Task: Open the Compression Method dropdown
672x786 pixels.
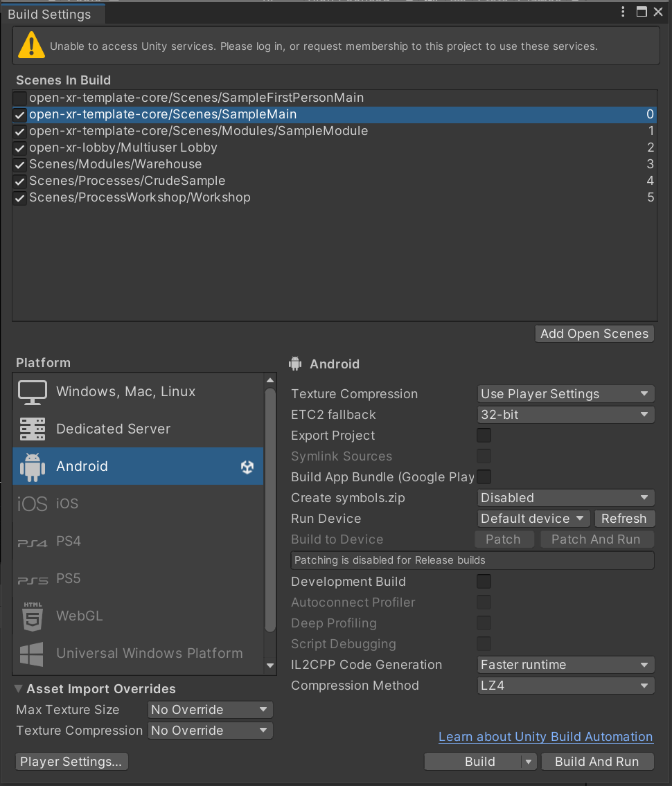Action: [566, 686]
